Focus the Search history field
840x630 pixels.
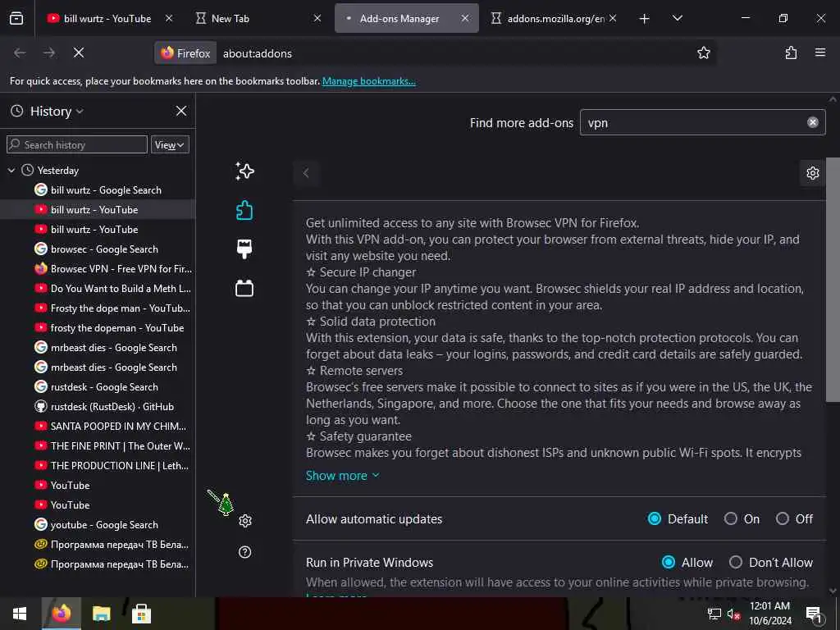click(x=77, y=144)
